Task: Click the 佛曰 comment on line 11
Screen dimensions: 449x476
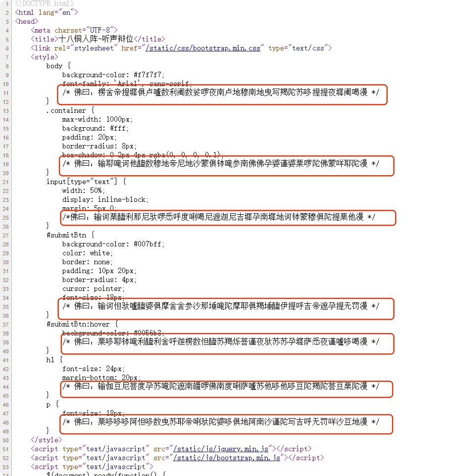Action: 220,93
